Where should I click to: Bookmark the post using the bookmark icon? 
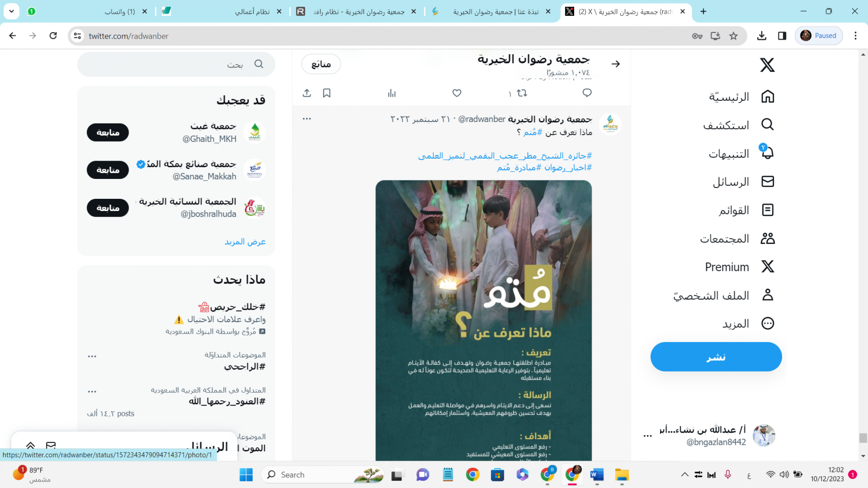(x=326, y=93)
